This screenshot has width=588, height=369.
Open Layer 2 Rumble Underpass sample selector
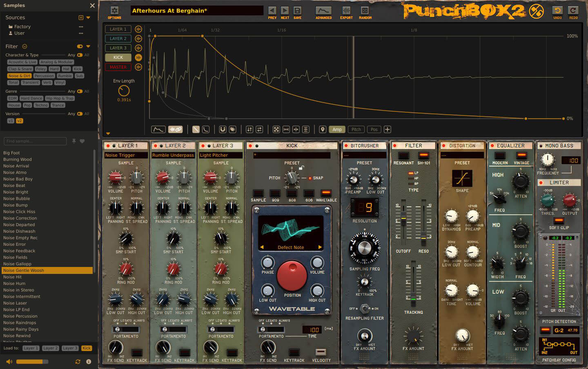(173, 155)
